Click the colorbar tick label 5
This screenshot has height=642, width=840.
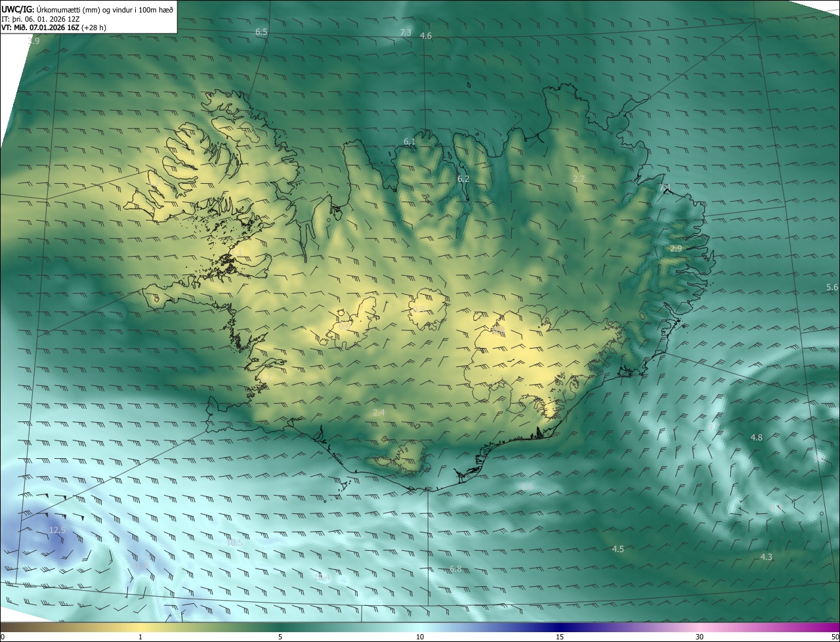[x=280, y=637]
